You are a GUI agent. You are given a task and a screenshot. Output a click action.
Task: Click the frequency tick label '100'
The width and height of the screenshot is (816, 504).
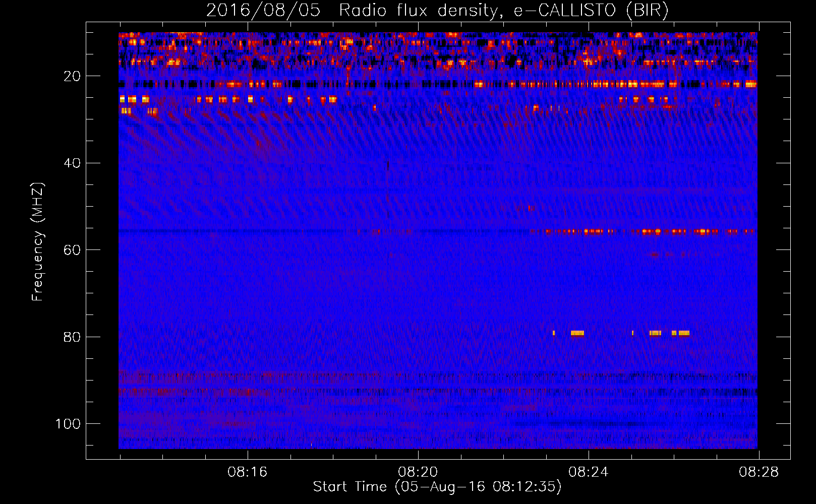pyautogui.click(x=68, y=424)
